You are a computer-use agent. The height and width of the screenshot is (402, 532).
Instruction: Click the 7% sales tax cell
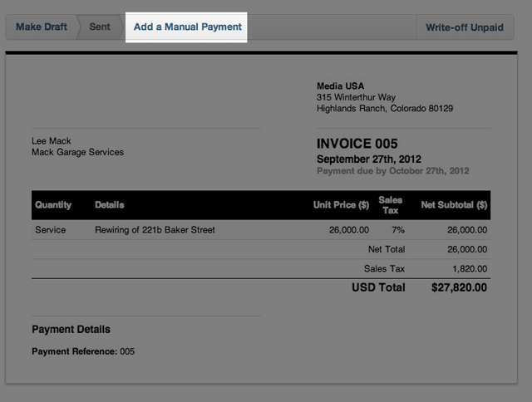pyautogui.click(x=397, y=230)
